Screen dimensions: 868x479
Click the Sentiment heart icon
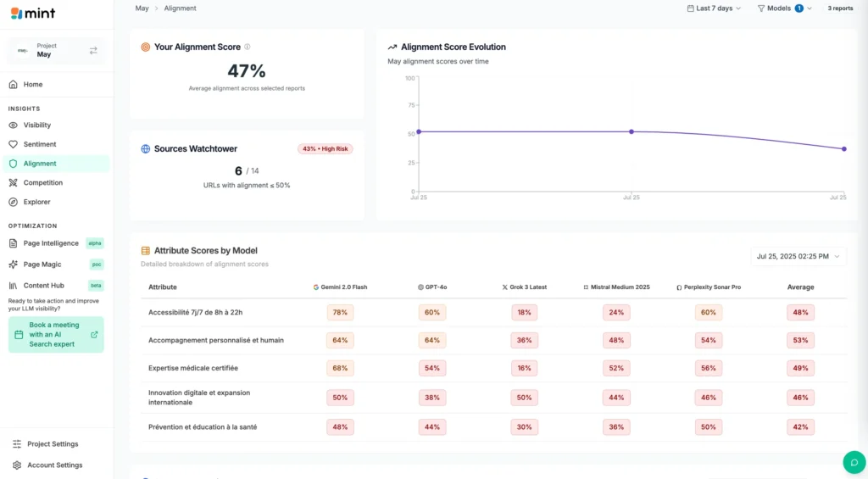pyautogui.click(x=14, y=144)
